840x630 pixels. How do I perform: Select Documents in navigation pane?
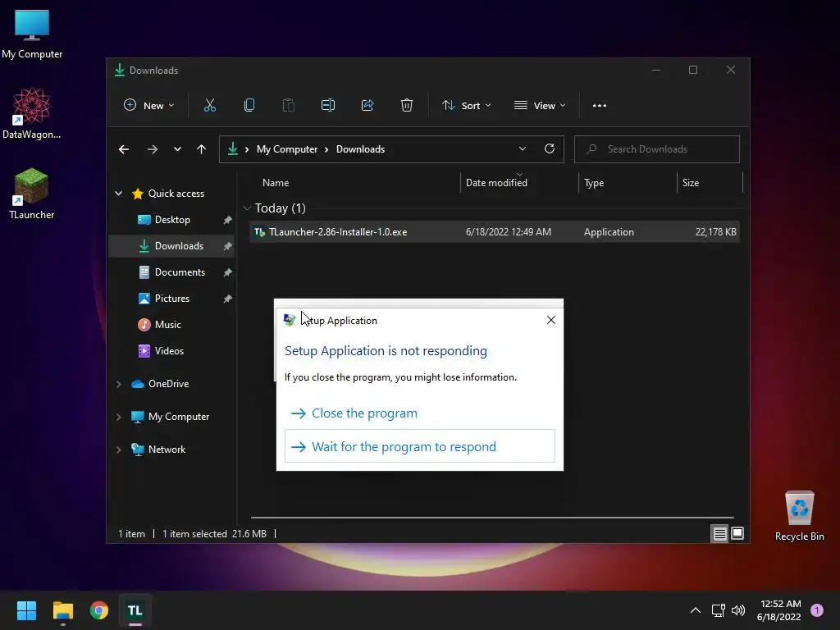(x=171, y=272)
